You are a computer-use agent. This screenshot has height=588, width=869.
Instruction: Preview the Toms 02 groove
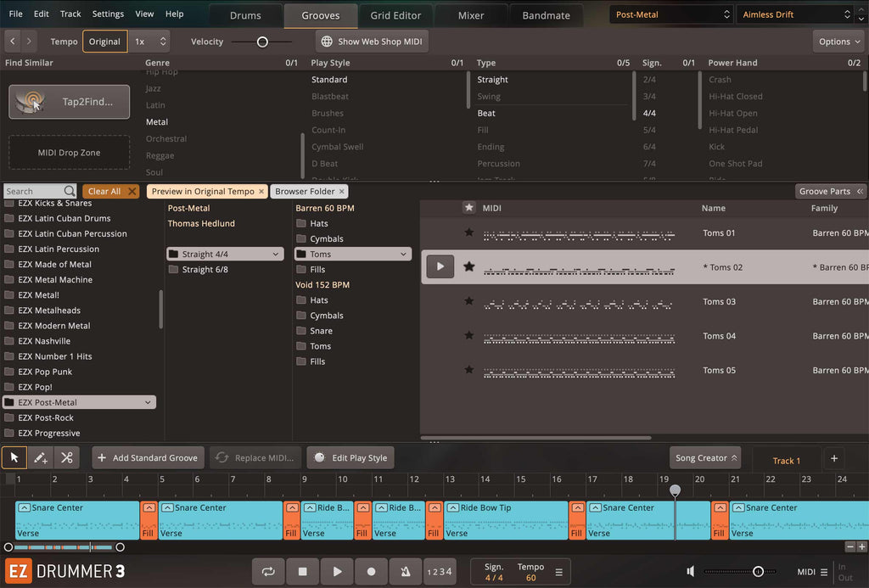(x=440, y=266)
